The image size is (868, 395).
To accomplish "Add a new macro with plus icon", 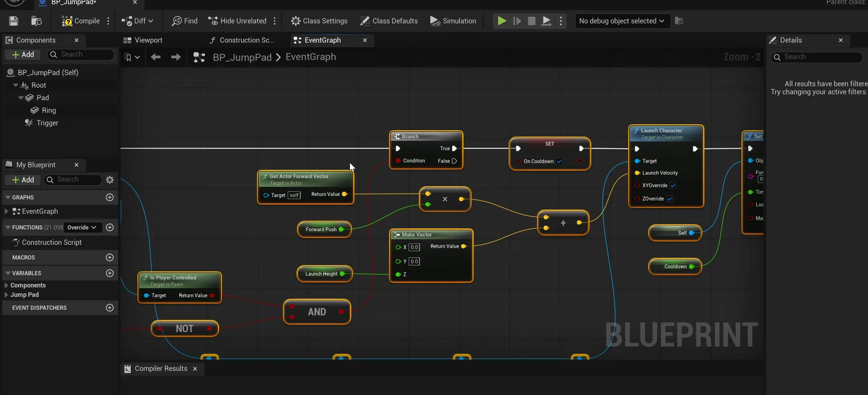I will click(110, 257).
